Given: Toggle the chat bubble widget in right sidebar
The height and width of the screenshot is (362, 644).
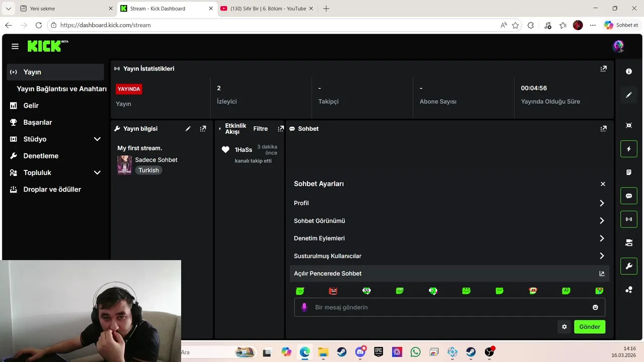Looking at the screenshot, I should point(629,196).
